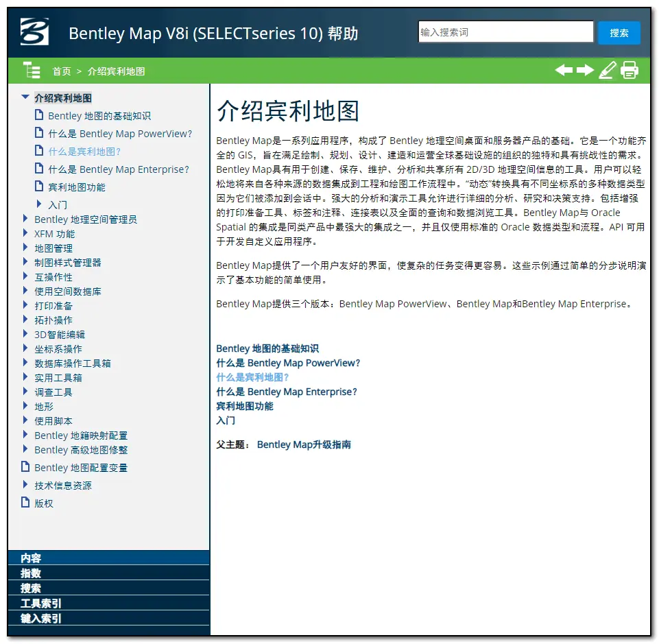Expand the 地图管理 node
This screenshot has height=644, width=659.
coord(25,247)
